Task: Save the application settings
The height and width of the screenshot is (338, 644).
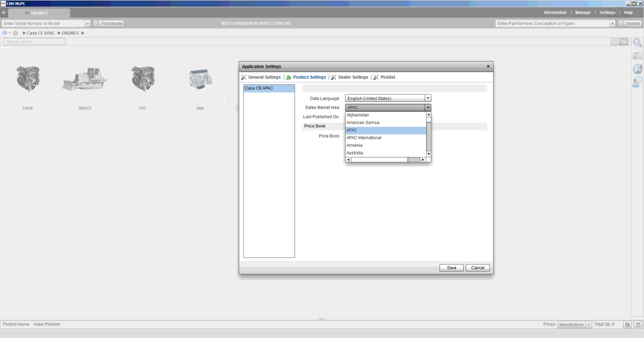Action: (451, 268)
